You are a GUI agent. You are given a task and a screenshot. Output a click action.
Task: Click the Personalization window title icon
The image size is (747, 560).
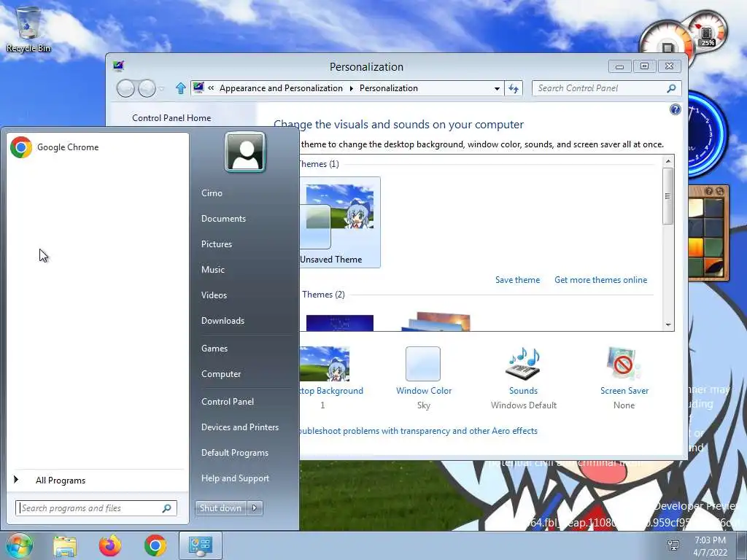(119, 66)
